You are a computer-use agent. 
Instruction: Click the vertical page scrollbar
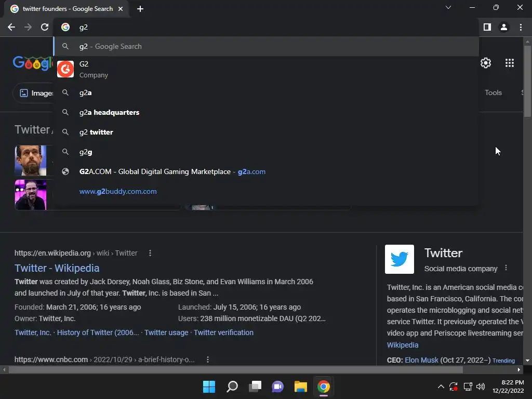point(527,82)
